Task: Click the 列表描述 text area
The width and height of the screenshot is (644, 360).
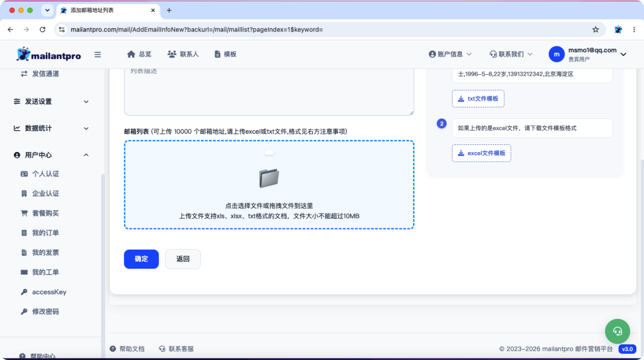Action: 269,92
